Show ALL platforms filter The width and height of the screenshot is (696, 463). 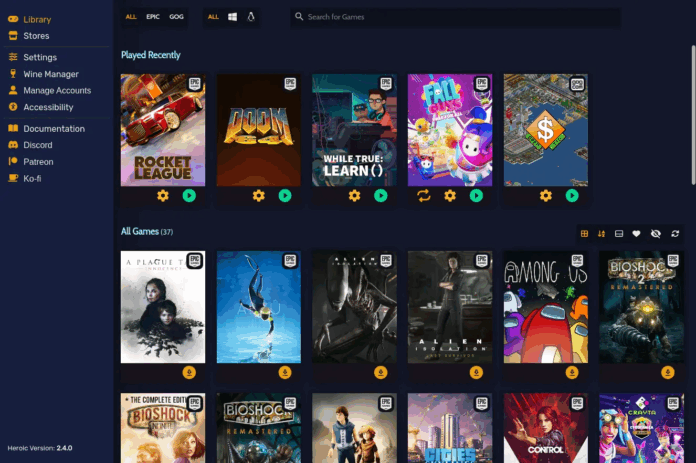pyautogui.click(x=214, y=17)
